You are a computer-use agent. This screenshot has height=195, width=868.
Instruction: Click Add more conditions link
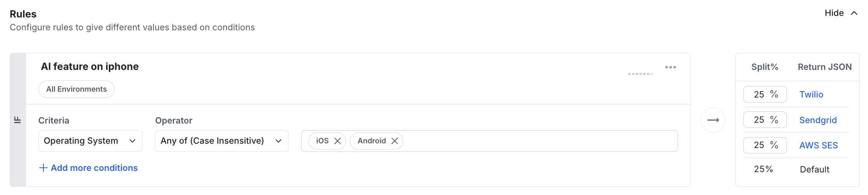[x=94, y=168]
